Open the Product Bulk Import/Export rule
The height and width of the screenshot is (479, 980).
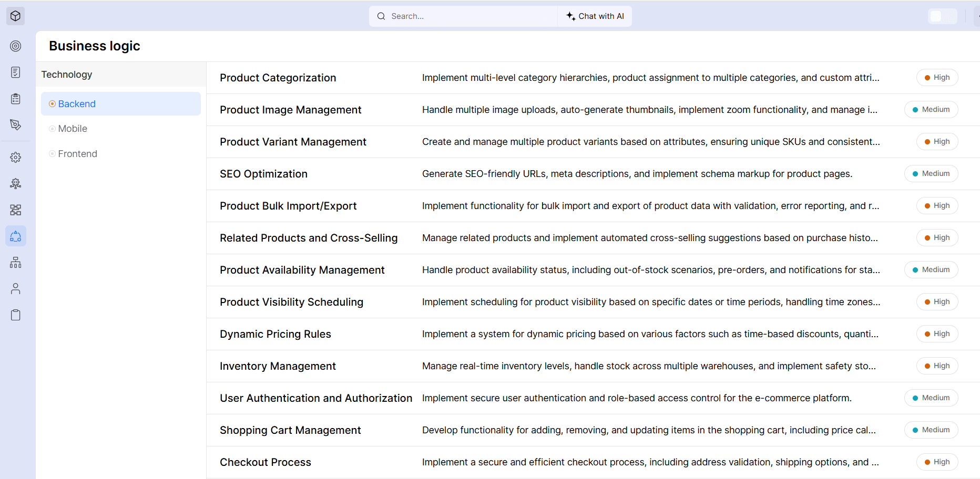[x=288, y=206]
